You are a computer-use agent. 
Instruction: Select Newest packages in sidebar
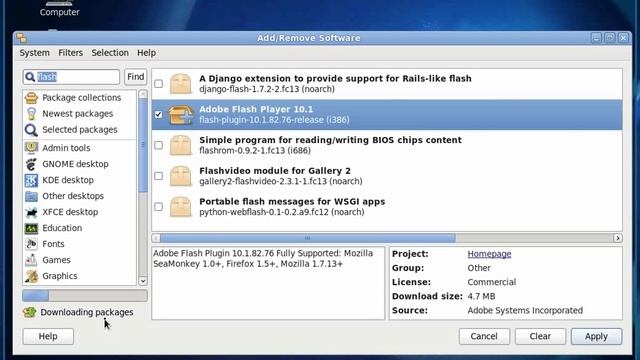78,114
